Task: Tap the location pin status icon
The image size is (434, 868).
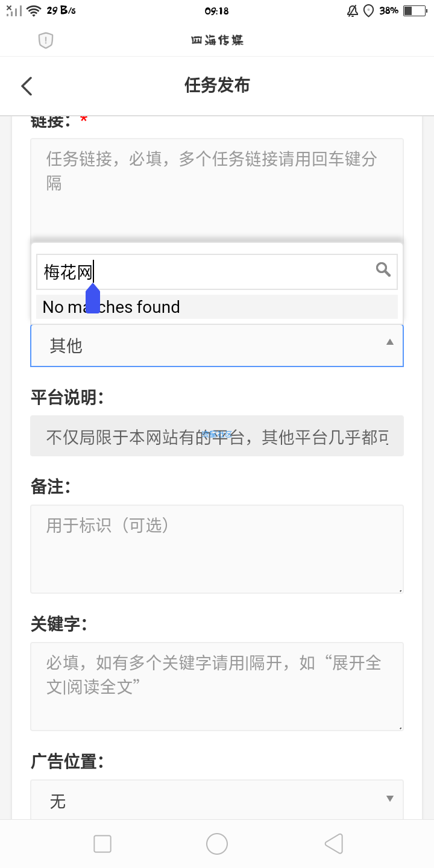Action: [369, 11]
